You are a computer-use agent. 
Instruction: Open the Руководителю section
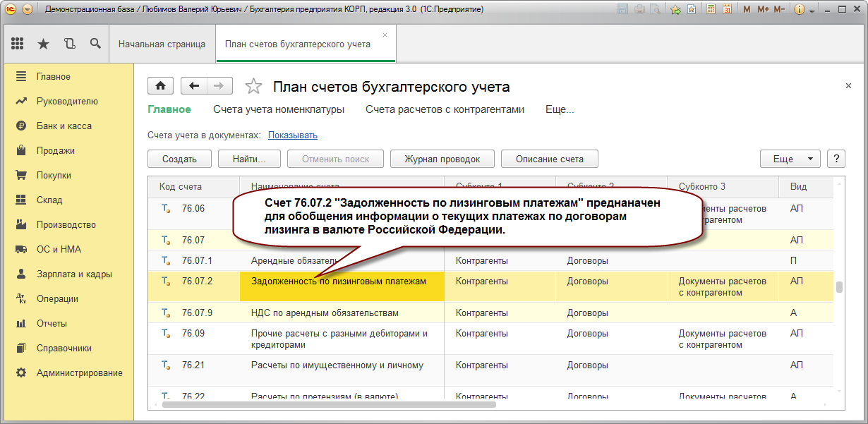tap(67, 101)
